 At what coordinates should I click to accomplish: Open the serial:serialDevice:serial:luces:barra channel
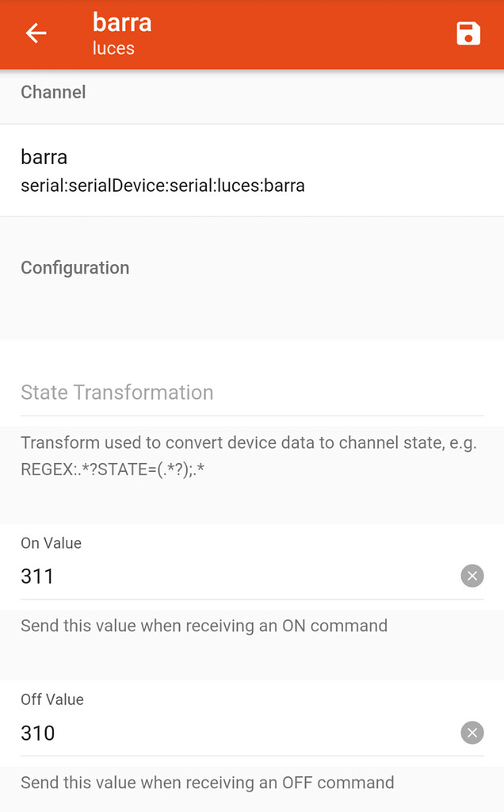tap(163, 186)
